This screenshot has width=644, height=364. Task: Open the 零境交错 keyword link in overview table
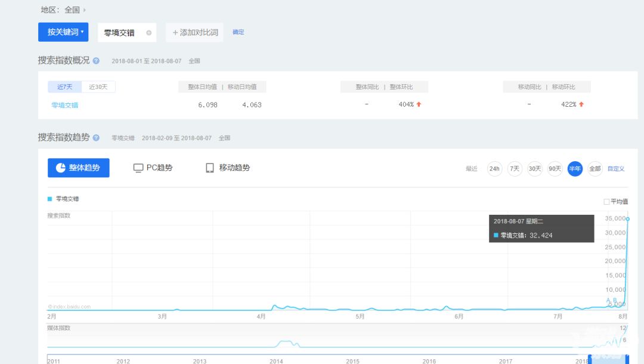(64, 105)
